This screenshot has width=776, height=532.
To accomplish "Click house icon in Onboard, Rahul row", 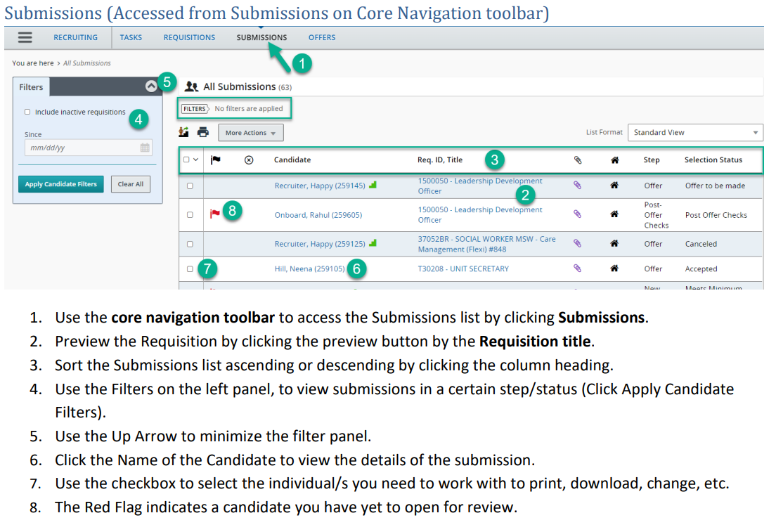I will tap(614, 214).
